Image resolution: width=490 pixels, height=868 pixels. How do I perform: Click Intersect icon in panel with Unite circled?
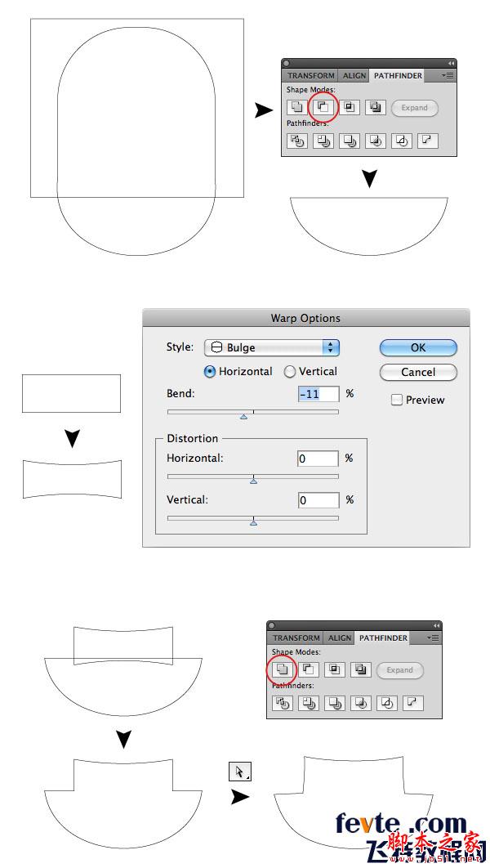pyautogui.click(x=335, y=669)
